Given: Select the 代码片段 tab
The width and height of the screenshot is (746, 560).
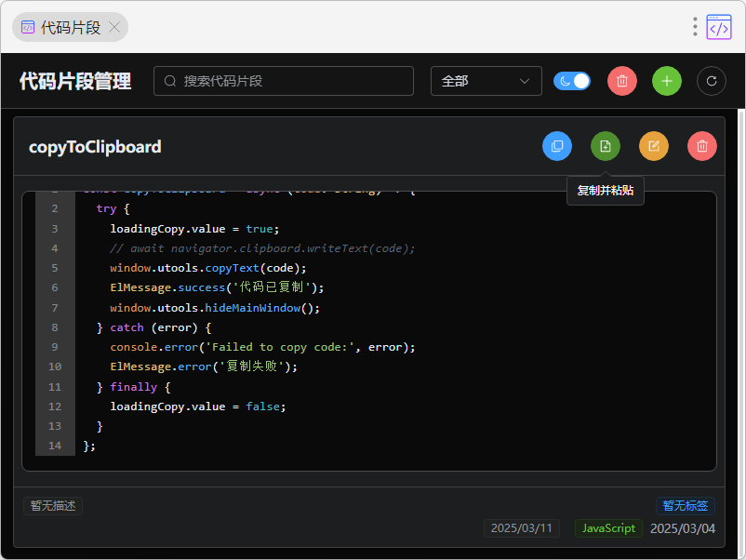Looking at the screenshot, I should 70,27.
